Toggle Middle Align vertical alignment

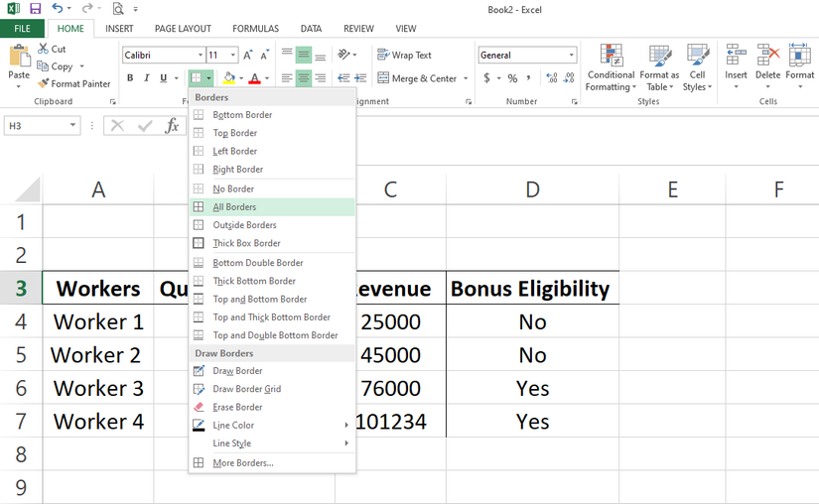(304, 55)
